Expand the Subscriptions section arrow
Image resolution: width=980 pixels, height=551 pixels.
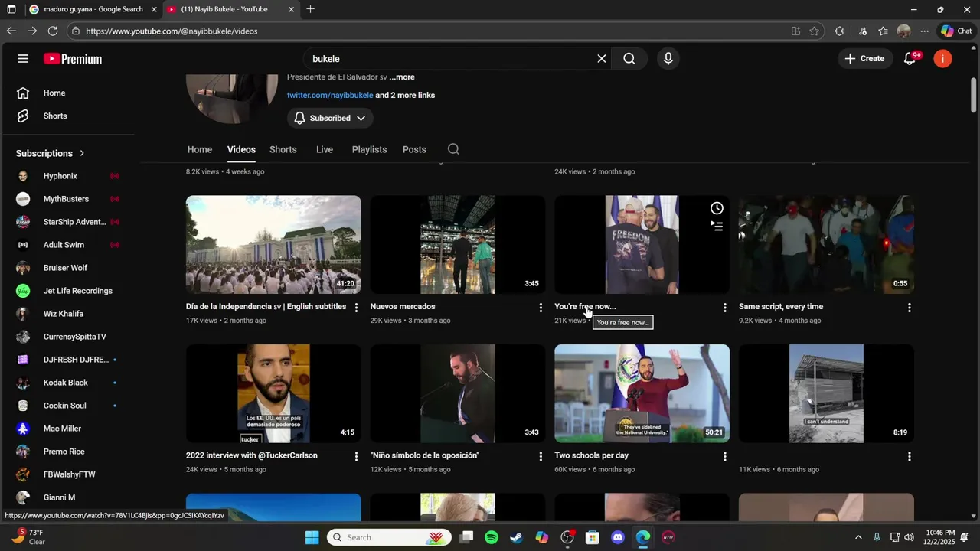click(x=82, y=153)
